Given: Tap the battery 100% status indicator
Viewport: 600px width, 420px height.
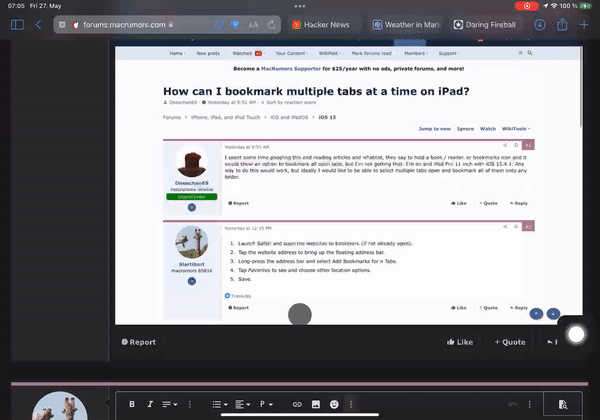Looking at the screenshot, I should [576, 6].
